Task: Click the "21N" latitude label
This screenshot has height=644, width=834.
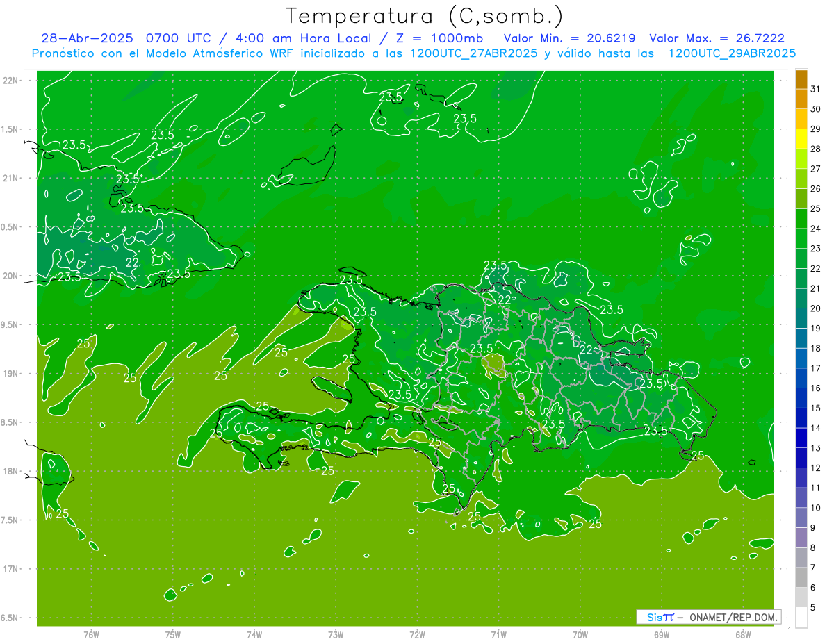Action: 11,178
